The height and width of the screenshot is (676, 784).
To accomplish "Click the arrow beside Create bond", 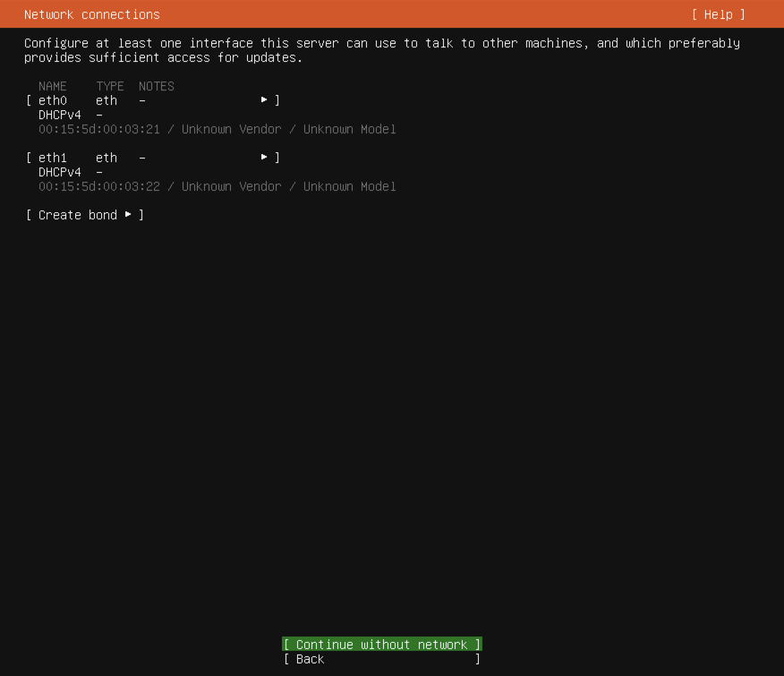I will coord(128,214).
